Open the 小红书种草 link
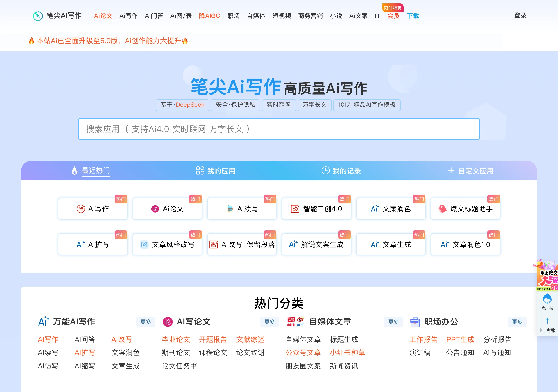This screenshot has height=392, width=558. 347,352
